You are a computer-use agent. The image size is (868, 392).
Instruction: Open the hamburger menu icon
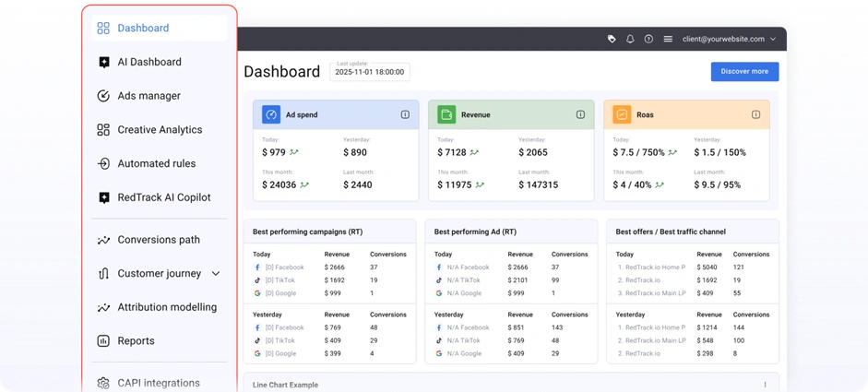coord(668,40)
